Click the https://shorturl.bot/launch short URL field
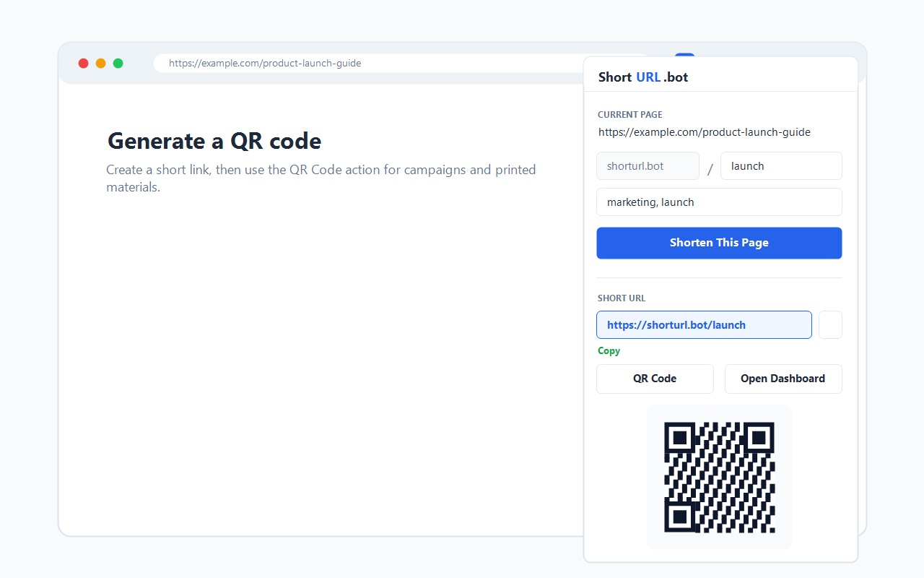 704,325
